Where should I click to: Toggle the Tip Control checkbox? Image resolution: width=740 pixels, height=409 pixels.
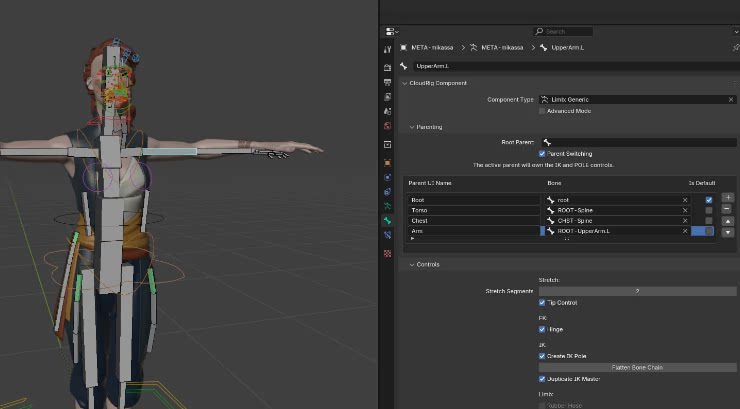tap(542, 303)
